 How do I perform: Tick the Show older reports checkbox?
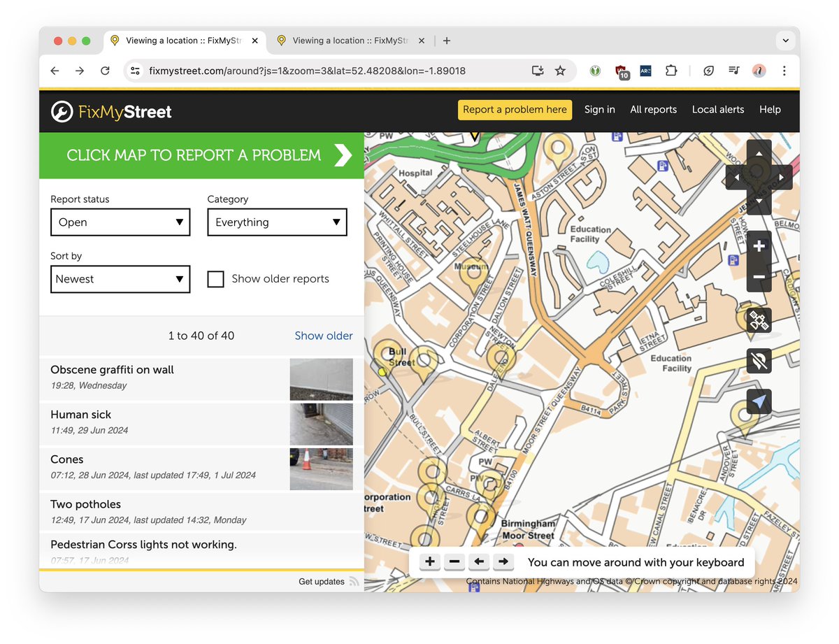(215, 279)
